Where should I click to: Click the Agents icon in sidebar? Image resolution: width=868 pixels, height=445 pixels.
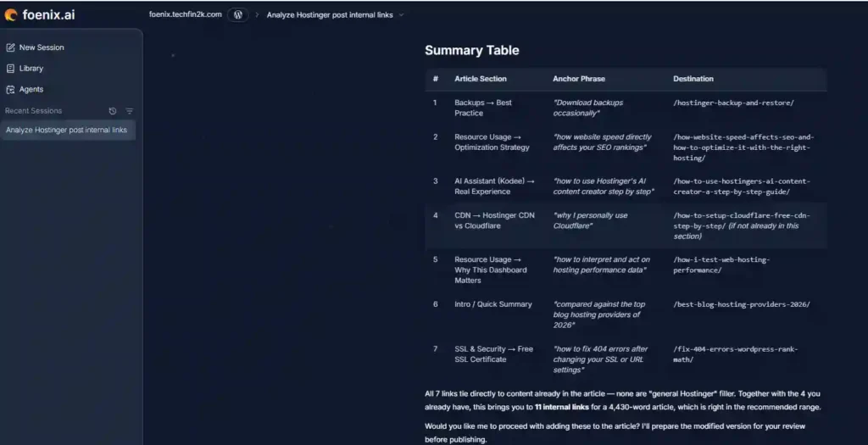(x=10, y=90)
